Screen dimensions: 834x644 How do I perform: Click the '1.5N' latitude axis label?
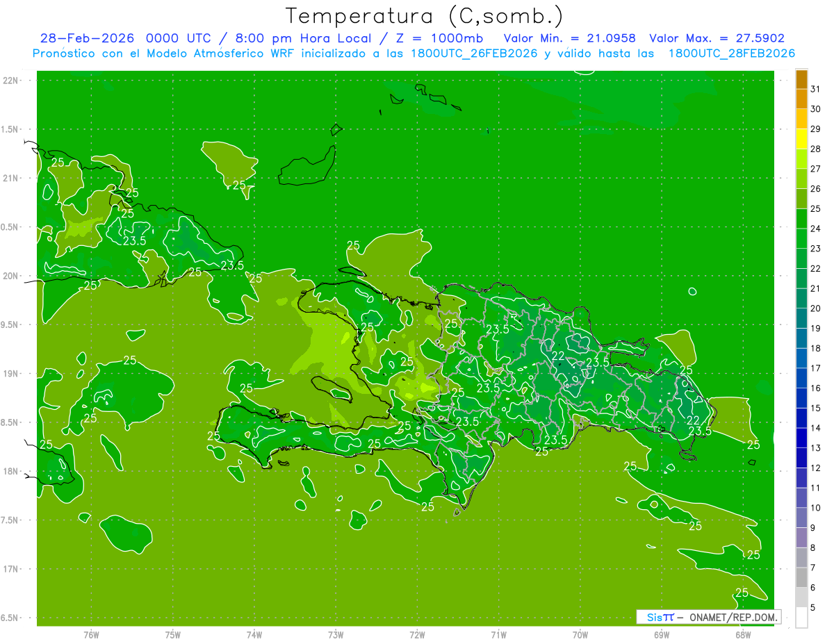pos(10,129)
